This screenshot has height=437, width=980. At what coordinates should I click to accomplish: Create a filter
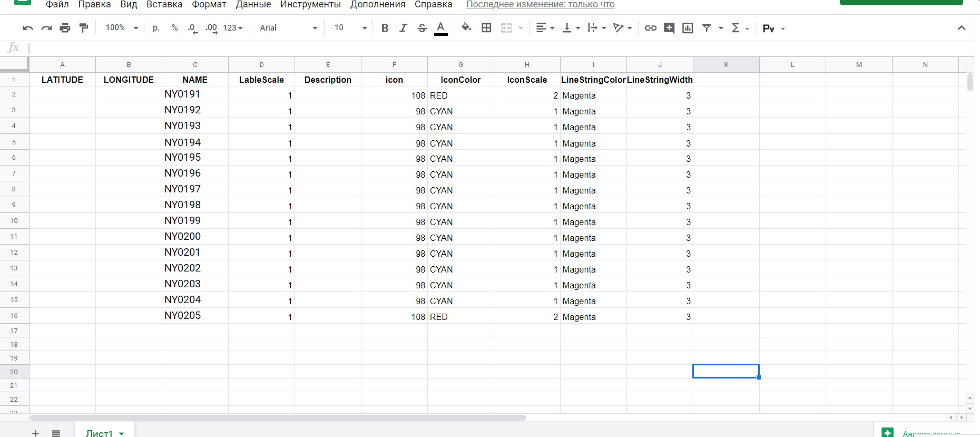pyautogui.click(x=707, y=28)
